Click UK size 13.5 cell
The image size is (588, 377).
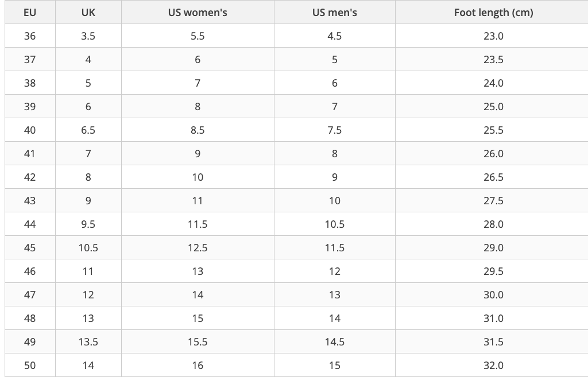(88, 342)
